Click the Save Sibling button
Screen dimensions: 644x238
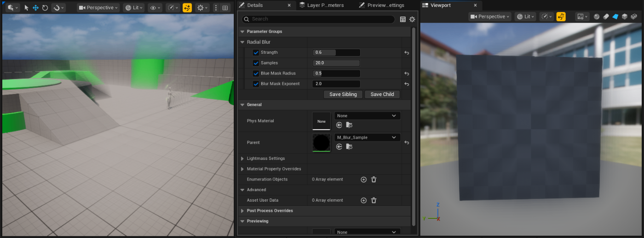(343, 94)
